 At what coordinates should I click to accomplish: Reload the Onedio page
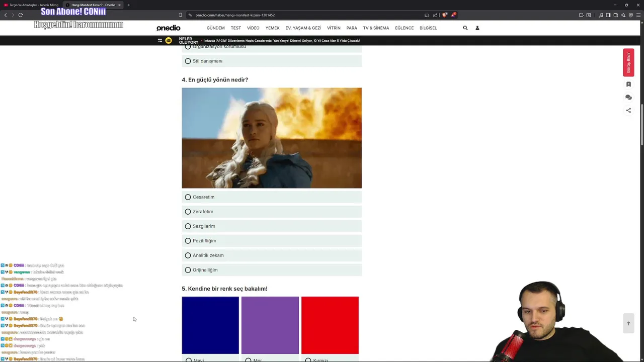pyautogui.click(x=21, y=15)
